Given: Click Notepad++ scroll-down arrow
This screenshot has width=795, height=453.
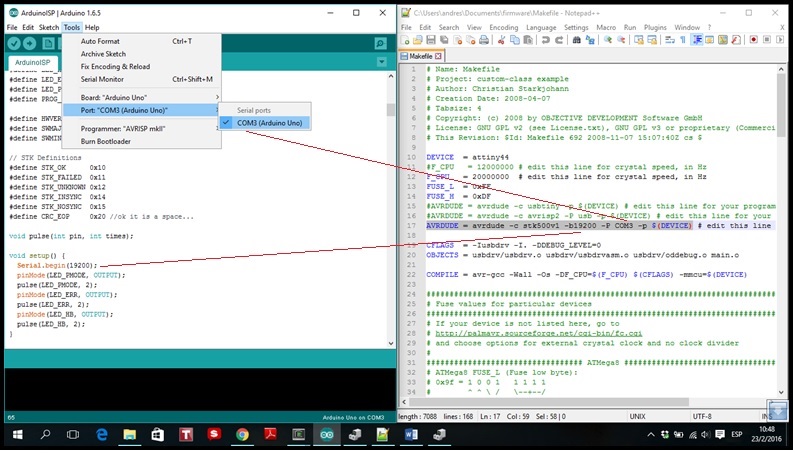Looking at the screenshot, I should 781,392.
